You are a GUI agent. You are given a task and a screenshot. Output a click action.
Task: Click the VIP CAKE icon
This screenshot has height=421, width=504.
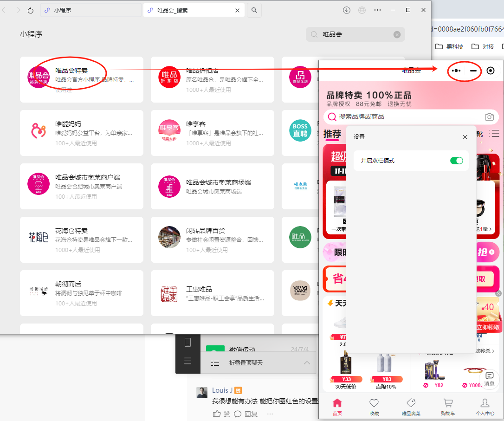pyautogui.click(x=300, y=290)
